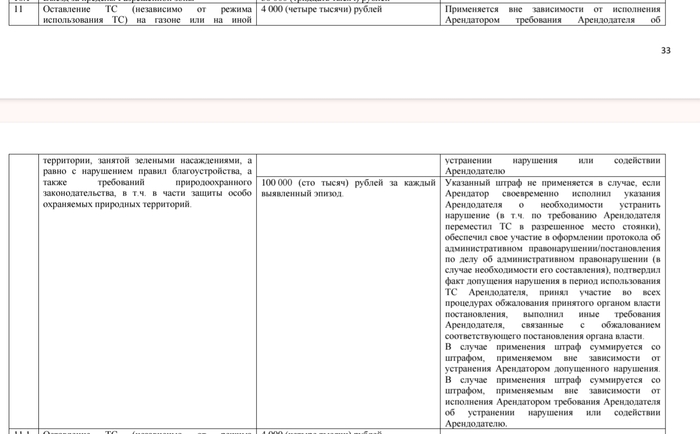Click row number 11 in the table
This screenshot has height=434, width=700.
click(17, 9)
